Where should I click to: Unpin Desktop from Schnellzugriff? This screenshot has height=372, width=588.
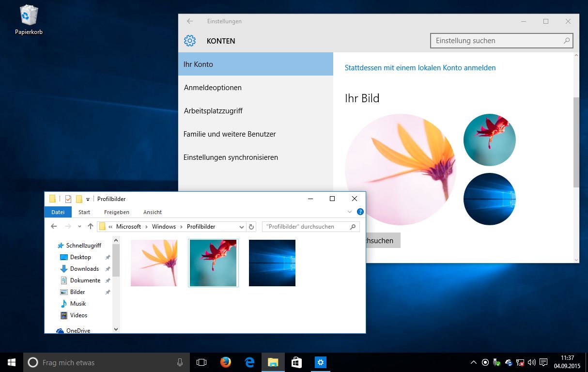108,257
